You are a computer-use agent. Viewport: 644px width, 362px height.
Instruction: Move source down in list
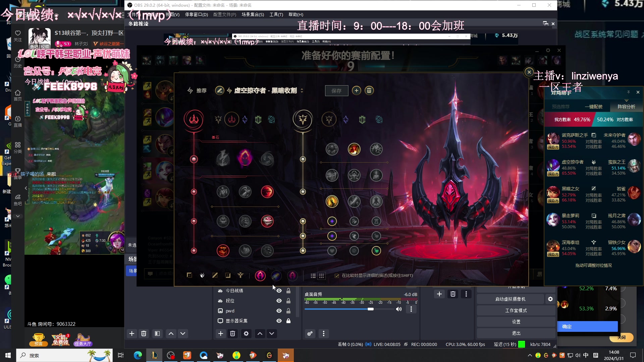[x=272, y=334]
